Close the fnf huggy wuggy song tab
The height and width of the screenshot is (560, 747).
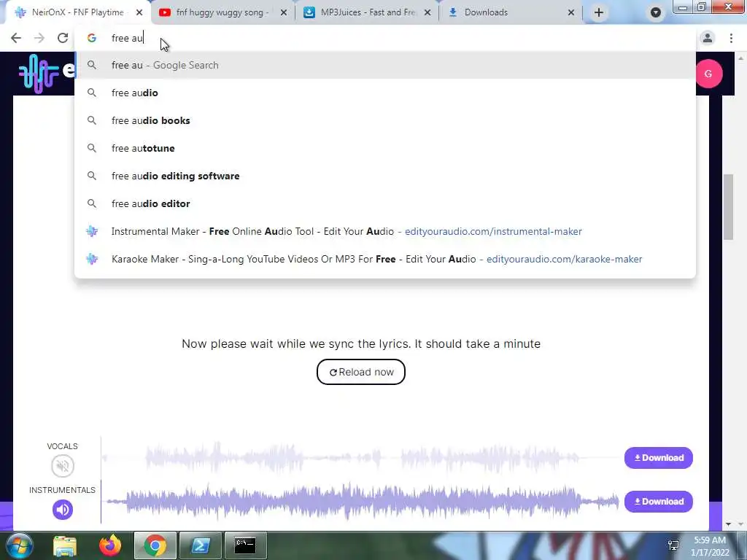pos(284,12)
